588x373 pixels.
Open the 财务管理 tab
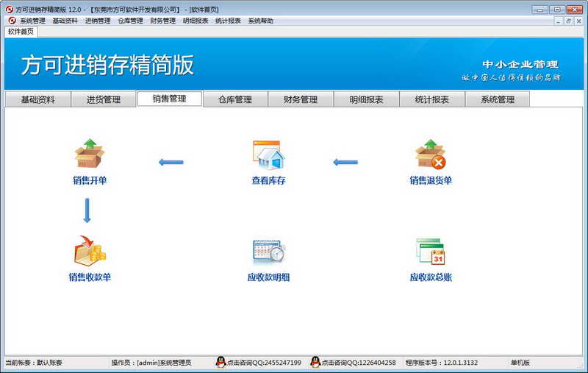click(301, 100)
